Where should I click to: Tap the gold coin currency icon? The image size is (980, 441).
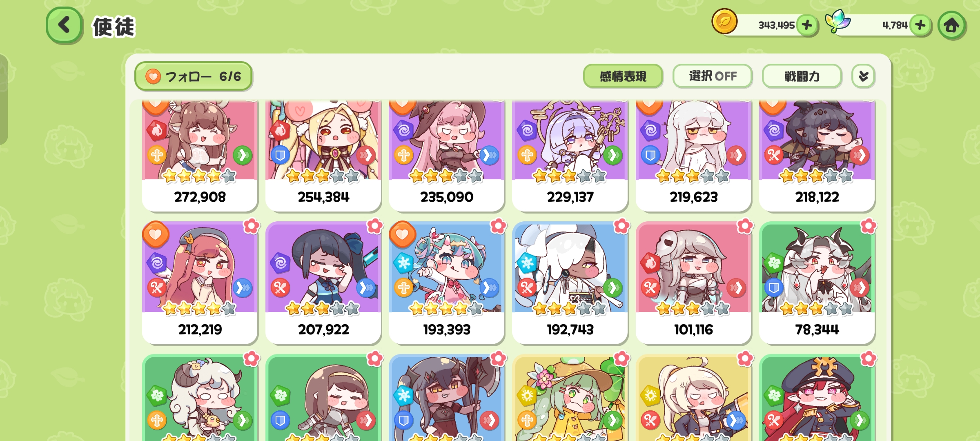click(724, 21)
